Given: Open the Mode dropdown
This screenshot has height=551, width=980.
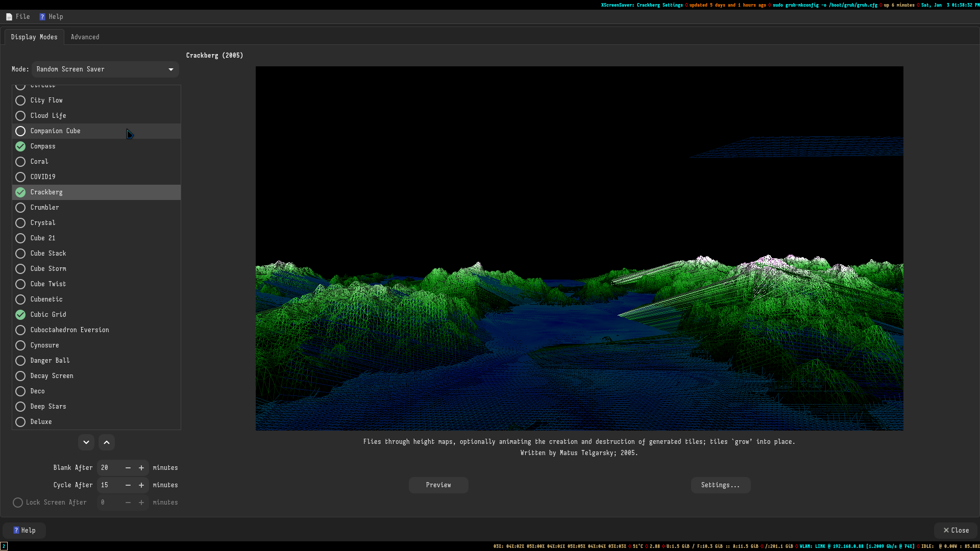Looking at the screenshot, I should coord(105,69).
